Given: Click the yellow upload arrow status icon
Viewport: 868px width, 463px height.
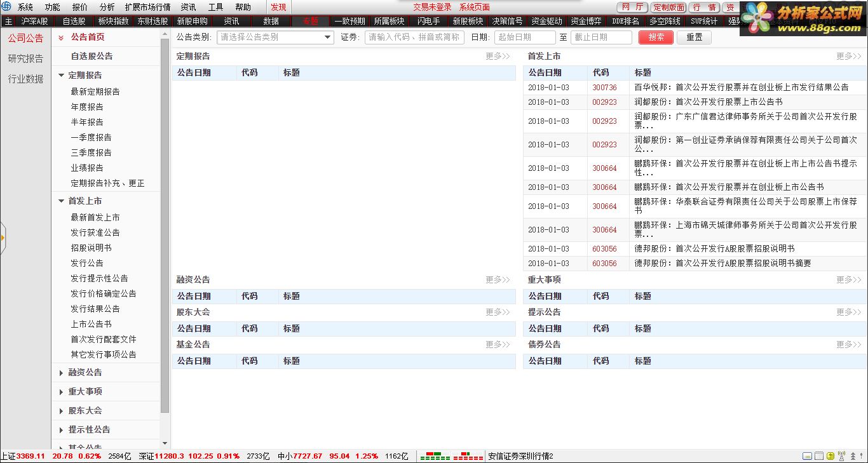Looking at the screenshot, I should click(831, 456).
